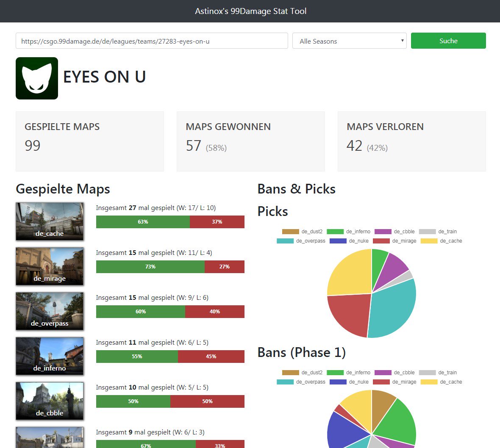Screen dimensions: 500x448
Task: Toggle de_train in Picks legend
Action: coord(438,232)
